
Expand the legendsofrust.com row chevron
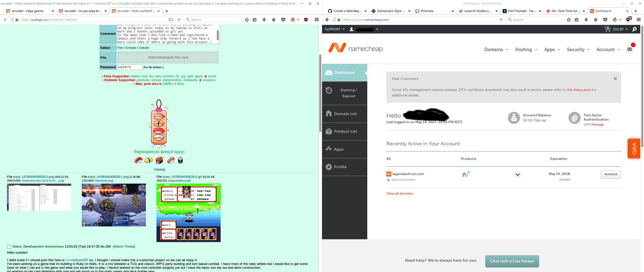(x=517, y=175)
